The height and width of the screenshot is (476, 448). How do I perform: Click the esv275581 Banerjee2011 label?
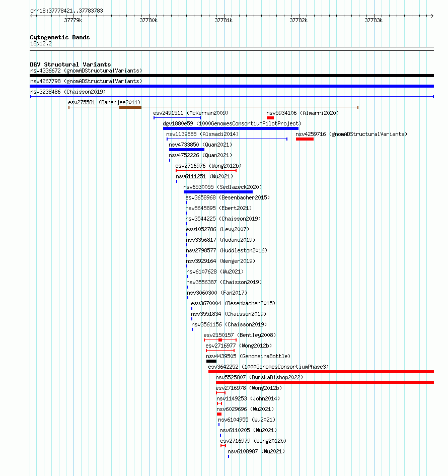[x=104, y=103]
